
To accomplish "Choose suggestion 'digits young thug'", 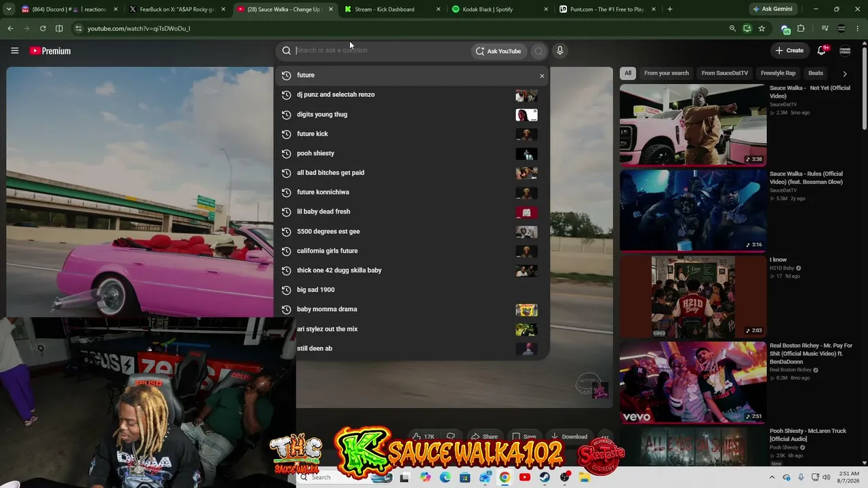I will 412,115.
